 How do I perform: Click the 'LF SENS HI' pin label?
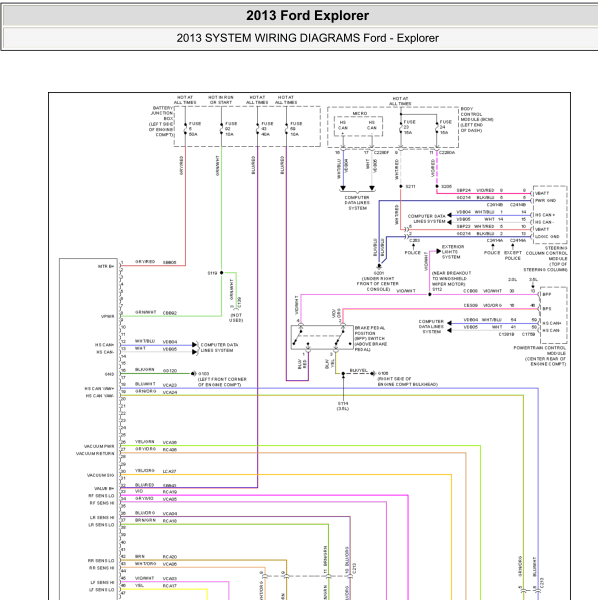[102, 582]
